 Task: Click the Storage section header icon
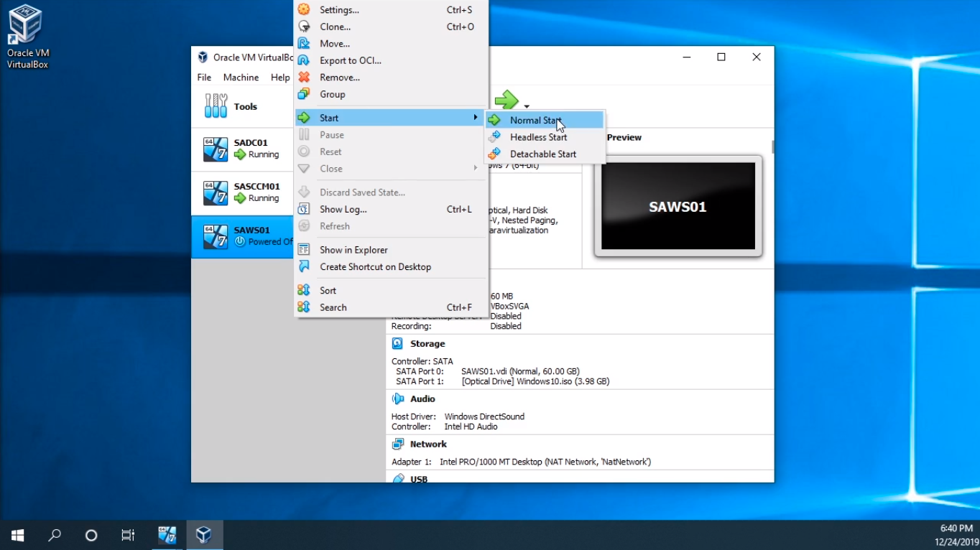(x=397, y=344)
